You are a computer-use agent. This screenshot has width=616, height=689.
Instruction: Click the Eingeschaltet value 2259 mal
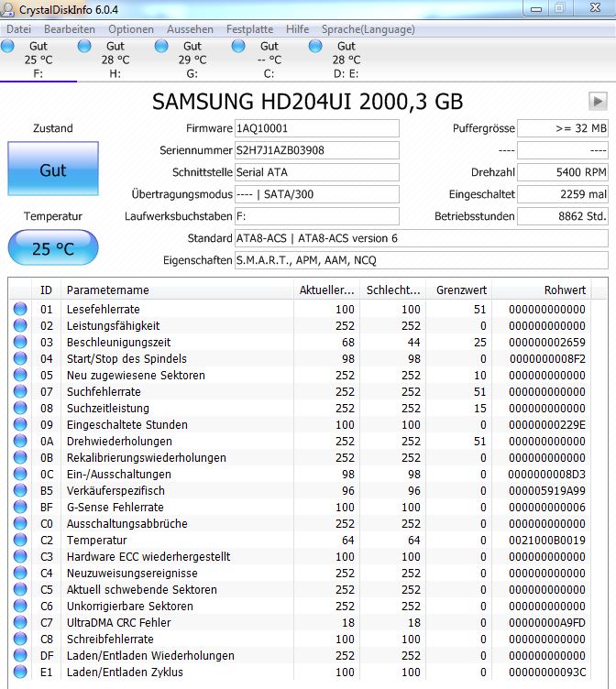563,194
